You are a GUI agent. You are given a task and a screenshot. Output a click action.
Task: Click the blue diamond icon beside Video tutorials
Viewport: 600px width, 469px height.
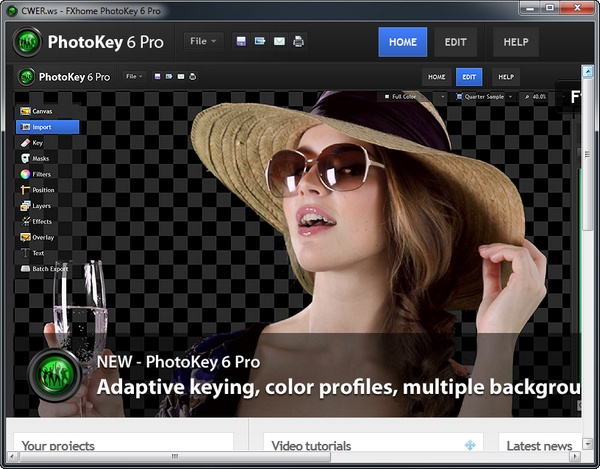click(470, 445)
